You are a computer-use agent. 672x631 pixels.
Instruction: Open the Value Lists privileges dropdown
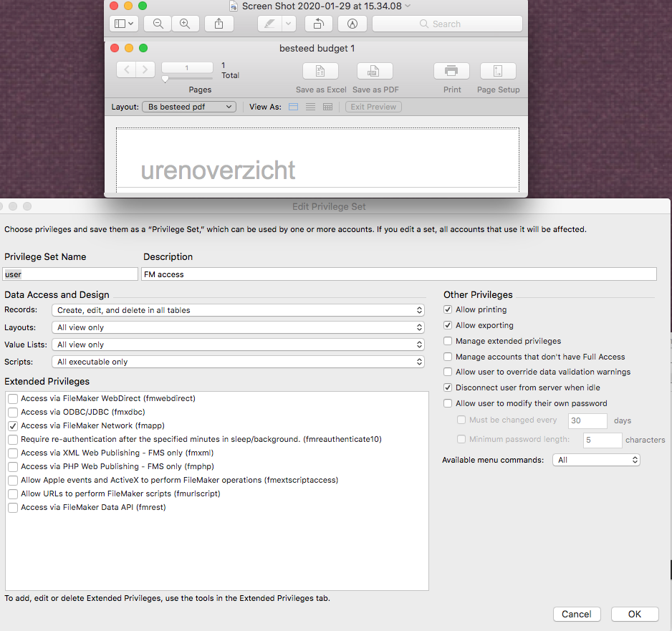[x=238, y=345]
